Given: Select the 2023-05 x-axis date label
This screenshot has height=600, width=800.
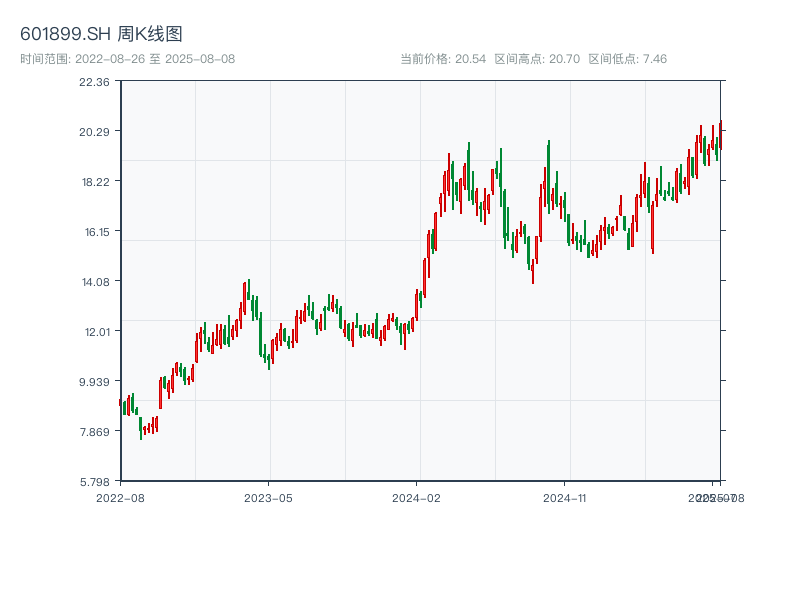Looking at the screenshot, I should pyautogui.click(x=268, y=497).
